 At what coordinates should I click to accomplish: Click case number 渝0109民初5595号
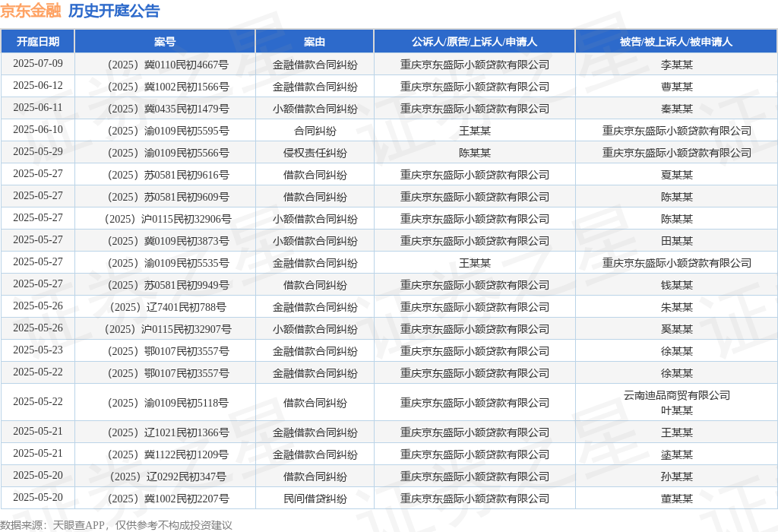pyautogui.click(x=168, y=131)
